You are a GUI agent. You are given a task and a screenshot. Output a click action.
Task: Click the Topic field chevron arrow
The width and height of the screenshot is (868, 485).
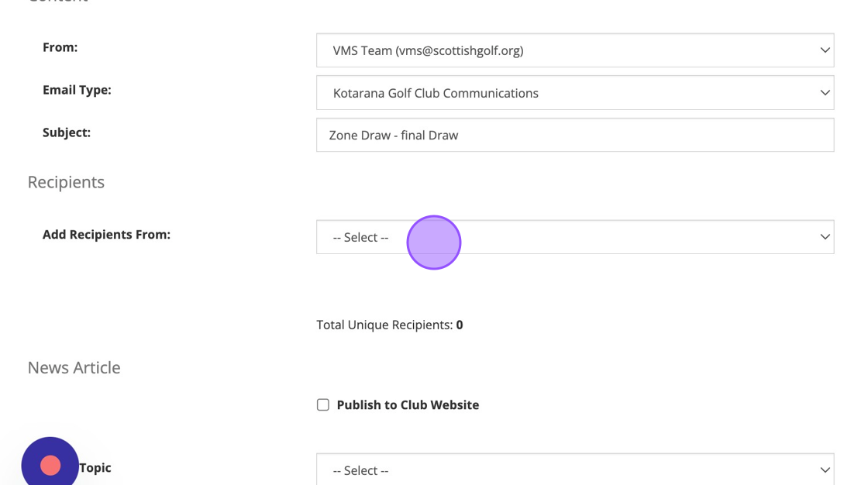825,470
